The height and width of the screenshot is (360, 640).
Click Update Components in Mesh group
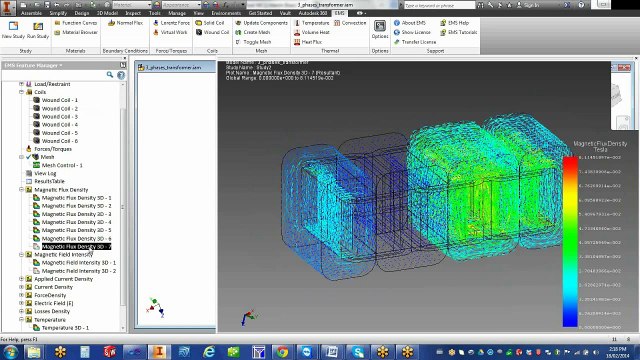(x=261, y=23)
